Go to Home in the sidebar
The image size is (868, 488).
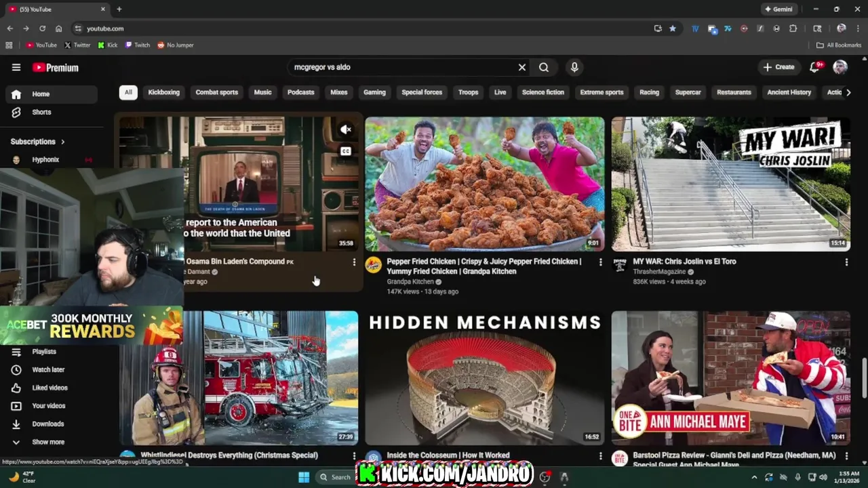pyautogui.click(x=52, y=94)
